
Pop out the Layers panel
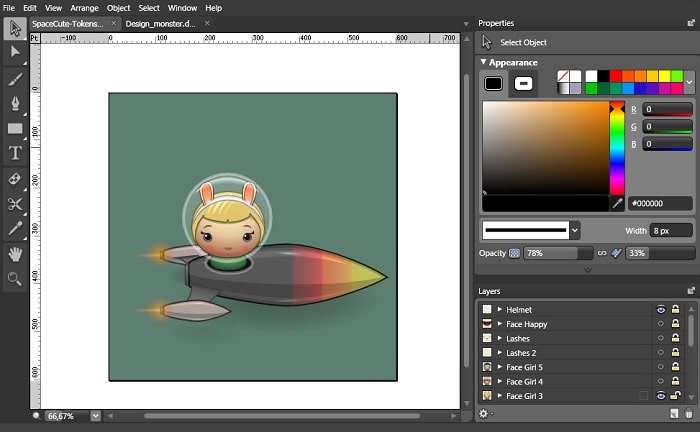[691, 291]
